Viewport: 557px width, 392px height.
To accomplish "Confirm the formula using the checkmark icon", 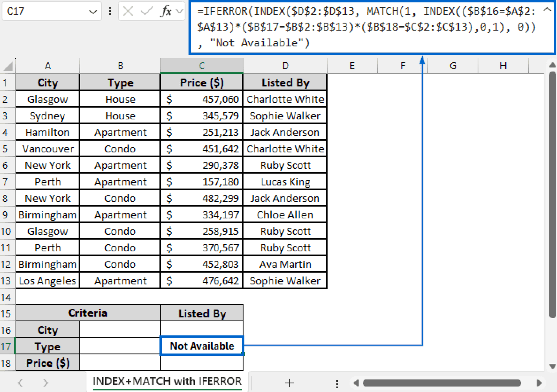I will point(147,11).
